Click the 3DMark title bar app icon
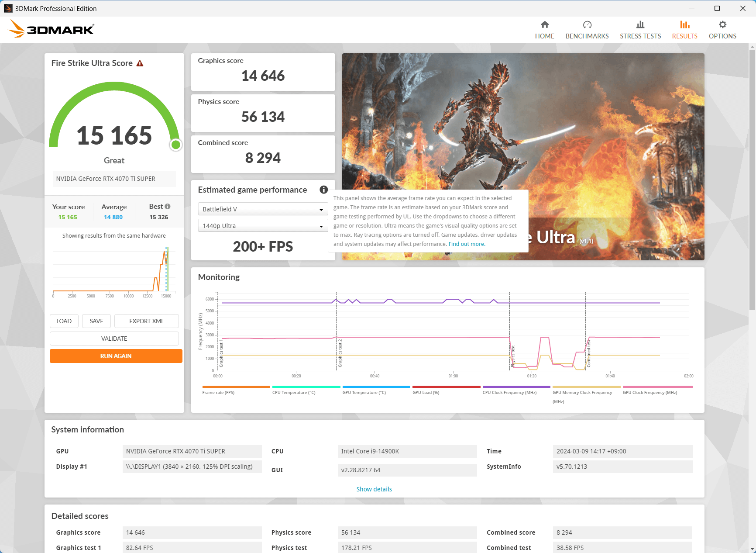The height and width of the screenshot is (553, 756). click(x=8, y=8)
